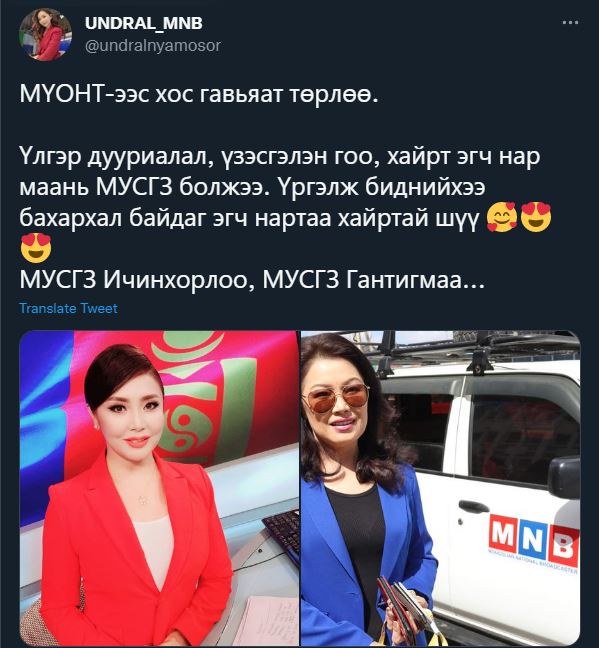Select the first line 'МҮОНТ-ээс хос гавьяат төрлөө.'
Viewport: 599px width, 648px height.
click(x=199, y=95)
